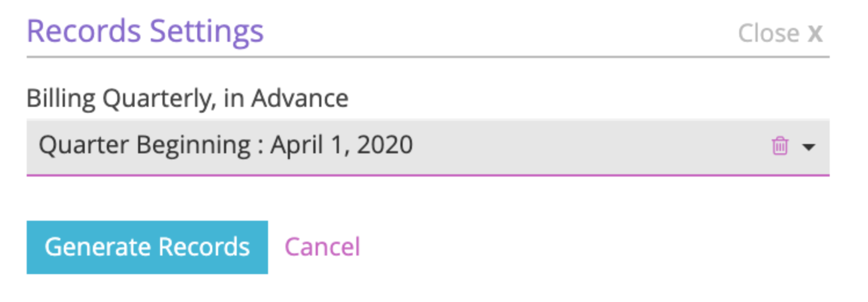Remove selected quarter using the trash icon
This screenshot has height=302, width=868.
pyautogui.click(x=780, y=146)
